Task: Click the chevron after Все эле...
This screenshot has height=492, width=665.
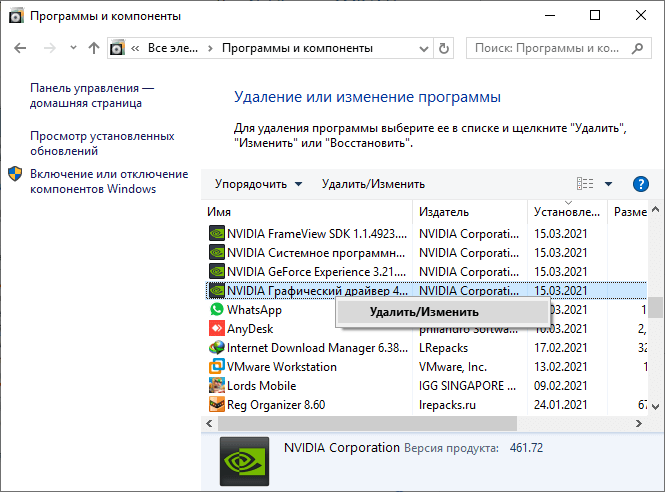Action: point(210,48)
